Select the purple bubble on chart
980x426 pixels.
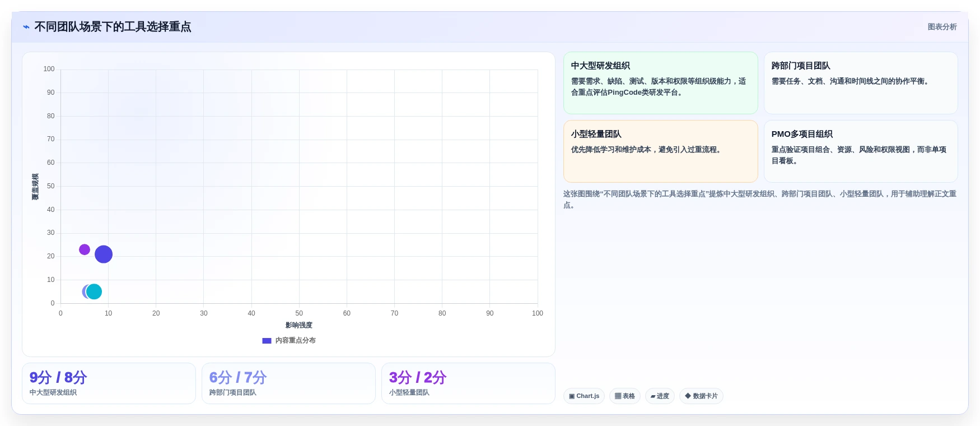85,249
